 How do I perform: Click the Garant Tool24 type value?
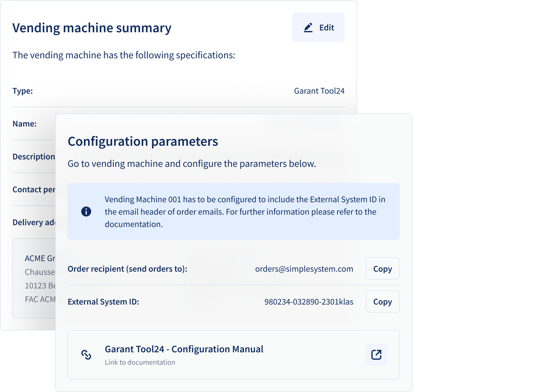319,91
